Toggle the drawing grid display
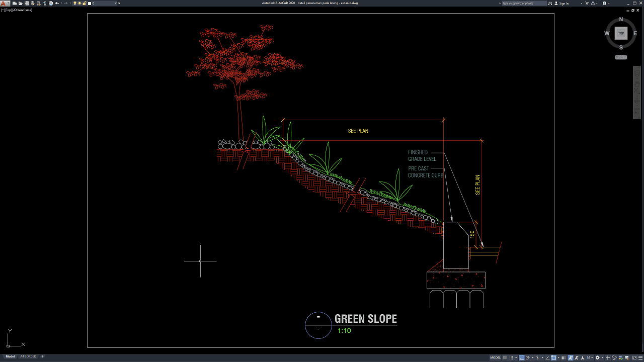Screen dimensions: 644x362 point(505,357)
